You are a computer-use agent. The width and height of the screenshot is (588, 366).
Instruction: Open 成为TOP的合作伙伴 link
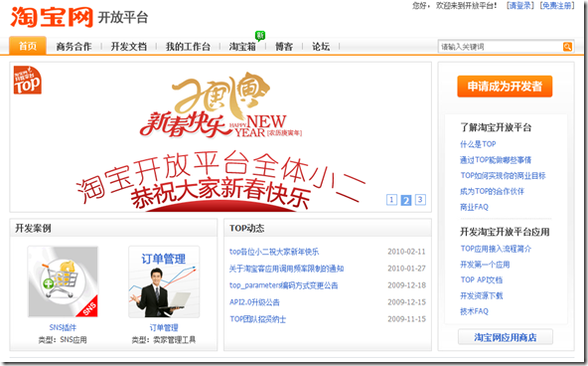[492, 191]
